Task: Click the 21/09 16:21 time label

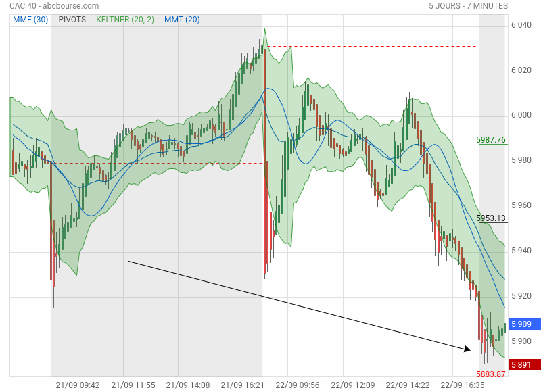Action: pos(243,385)
